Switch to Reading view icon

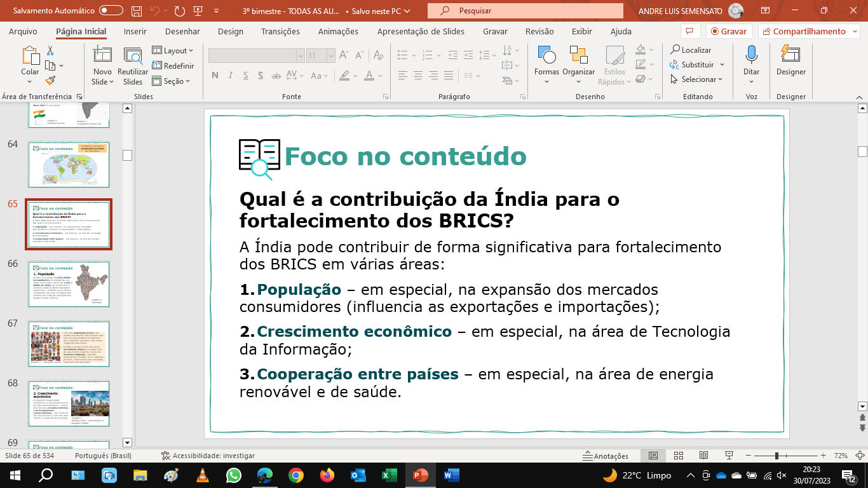(703, 456)
